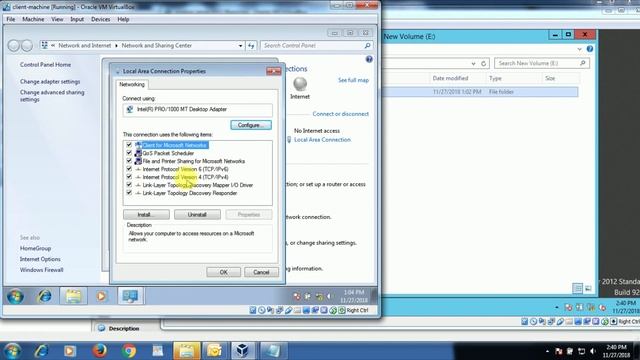Open VirtualBox Help menu
The width and height of the screenshot is (640, 360).
[x=123, y=19]
